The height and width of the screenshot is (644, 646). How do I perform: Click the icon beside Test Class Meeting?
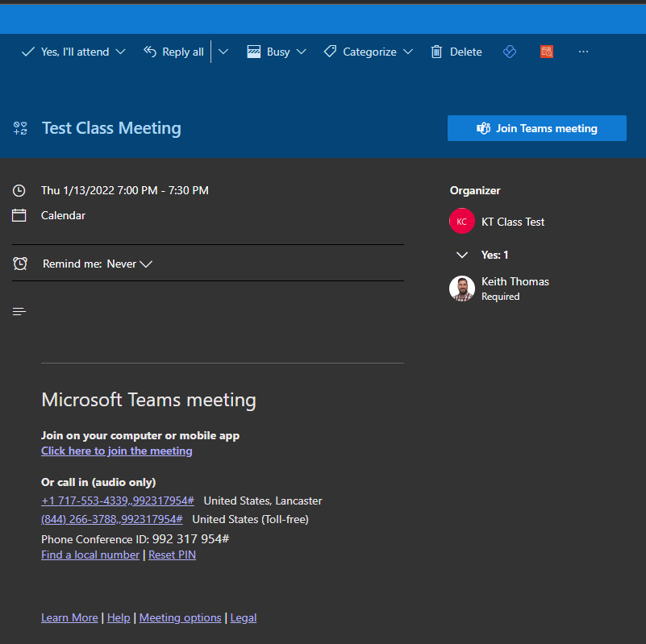click(20, 128)
